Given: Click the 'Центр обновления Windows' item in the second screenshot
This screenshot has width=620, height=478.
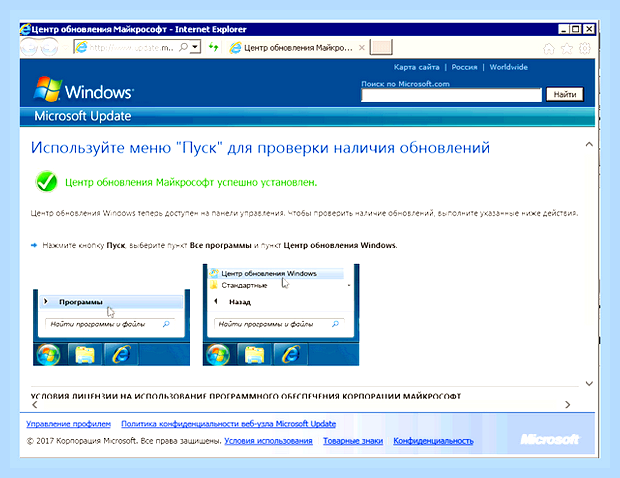Looking at the screenshot, I should coord(276,273).
